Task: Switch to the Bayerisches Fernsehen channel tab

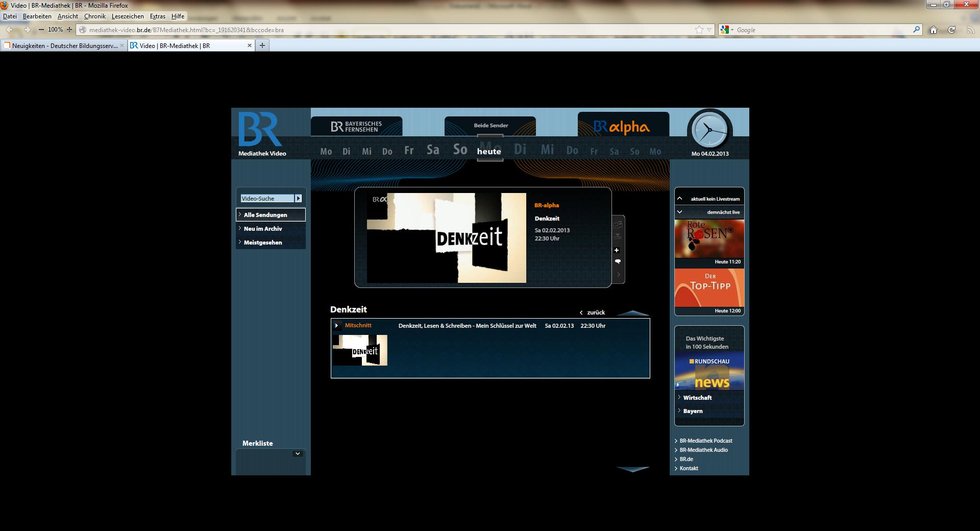Action: coord(356,126)
